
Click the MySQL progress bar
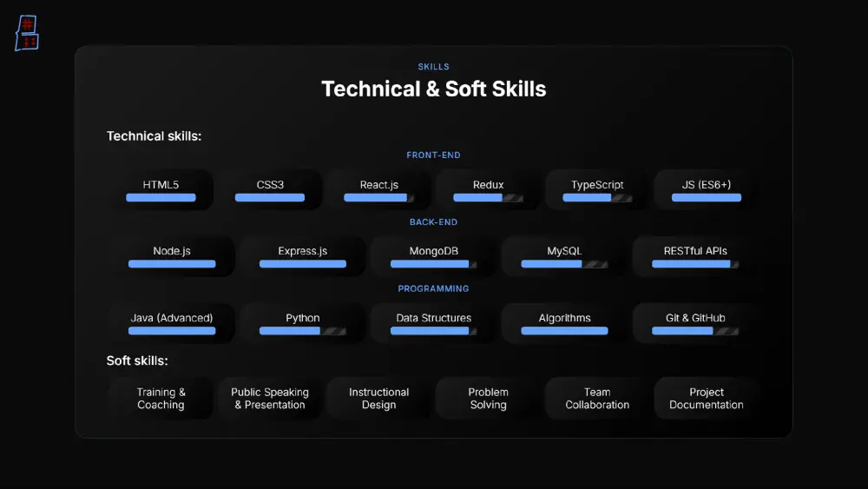[x=564, y=264]
